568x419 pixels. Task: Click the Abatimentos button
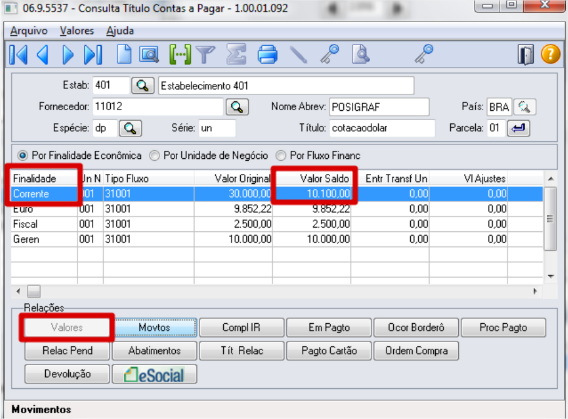tap(154, 351)
